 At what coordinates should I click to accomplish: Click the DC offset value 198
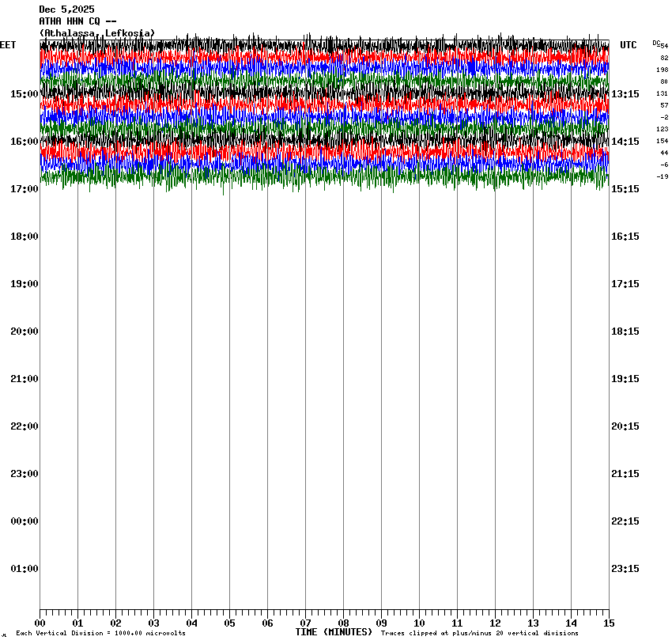pyautogui.click(x=662, y=70)
